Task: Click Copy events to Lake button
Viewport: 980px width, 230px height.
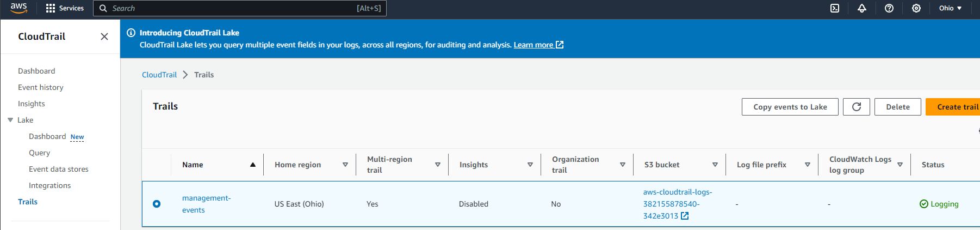Action: point(790,107)
